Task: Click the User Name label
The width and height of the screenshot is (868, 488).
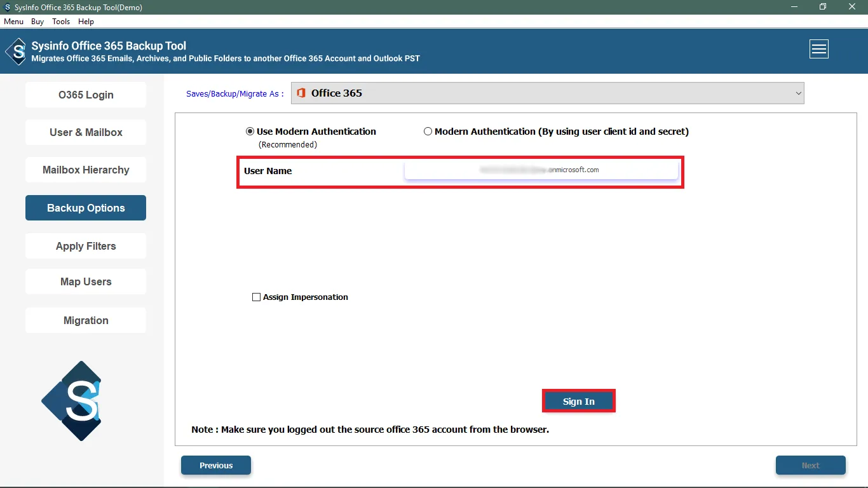Action: tap(268, 171)
